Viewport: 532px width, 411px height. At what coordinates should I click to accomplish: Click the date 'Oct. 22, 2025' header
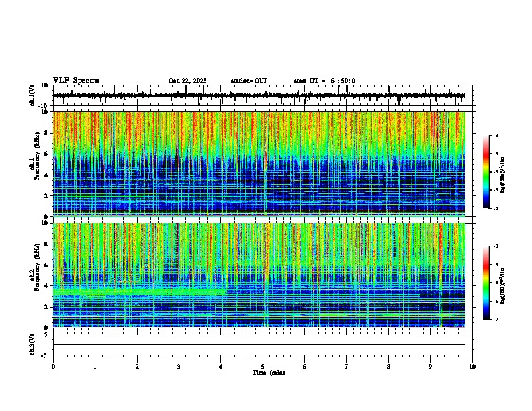tap(187, 81)
